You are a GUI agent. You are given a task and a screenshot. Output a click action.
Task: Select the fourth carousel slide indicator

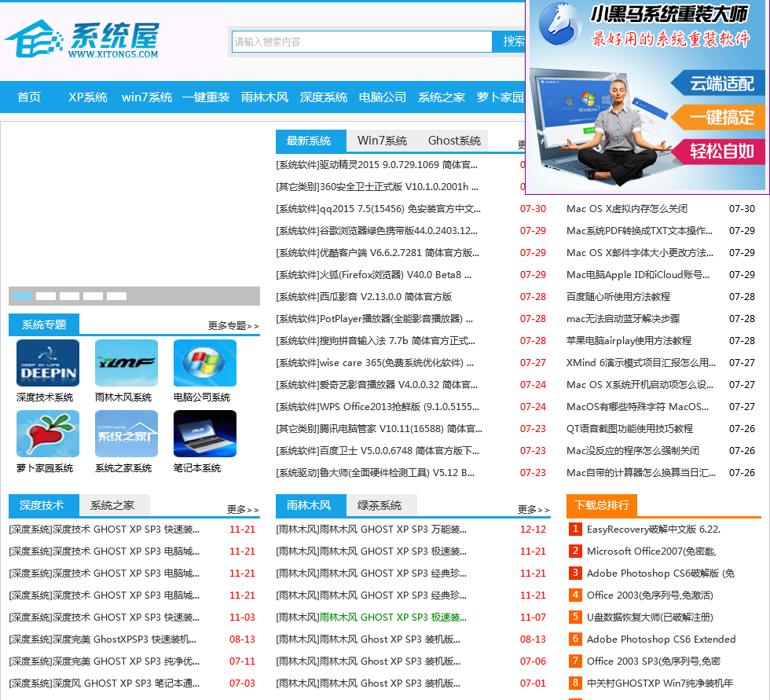point(93,296)
